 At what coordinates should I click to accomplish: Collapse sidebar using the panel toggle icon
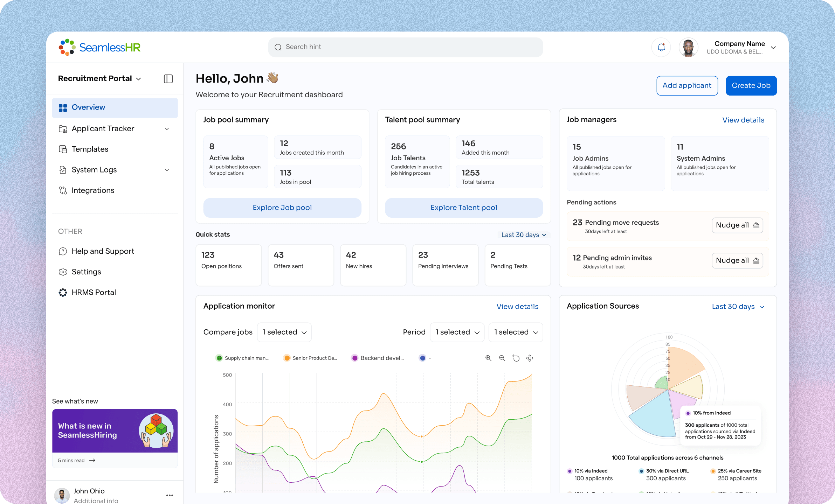(x=168, y=79)
